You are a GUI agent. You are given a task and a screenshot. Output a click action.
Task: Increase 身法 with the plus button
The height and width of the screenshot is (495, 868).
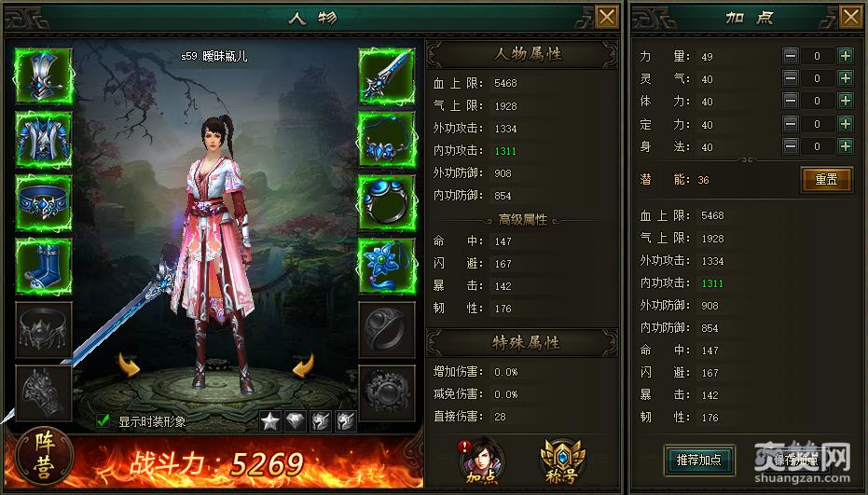click(x=846, y=146)
